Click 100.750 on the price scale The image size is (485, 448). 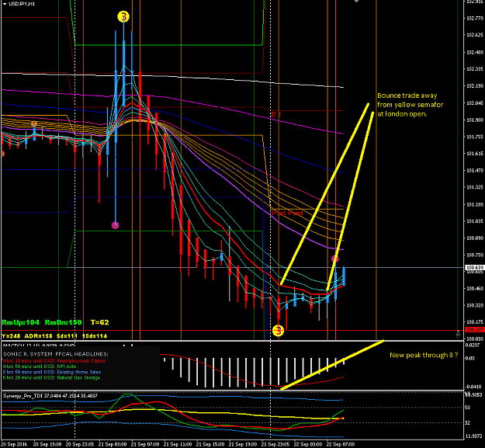pos(475,255)
